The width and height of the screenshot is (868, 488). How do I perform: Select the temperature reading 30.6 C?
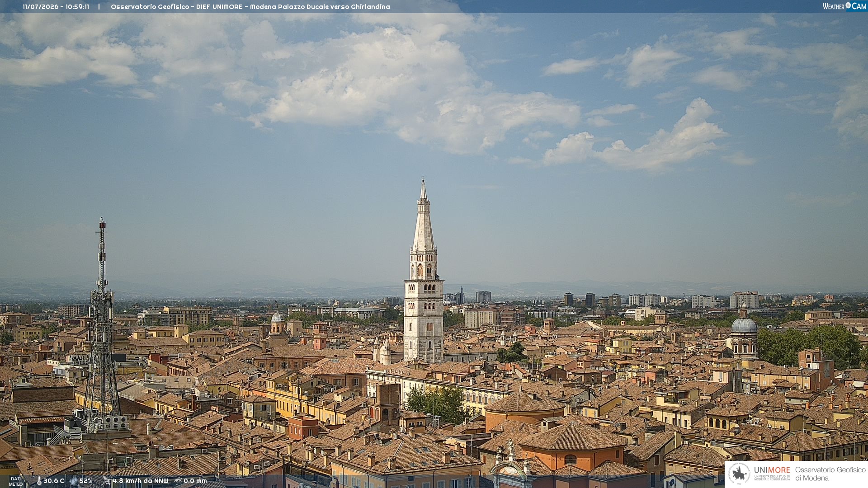click(x=54, y=481)
